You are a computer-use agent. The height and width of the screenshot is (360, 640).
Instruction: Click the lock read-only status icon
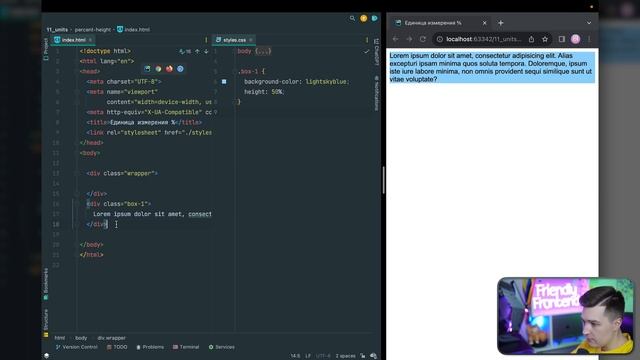point(362,356)
